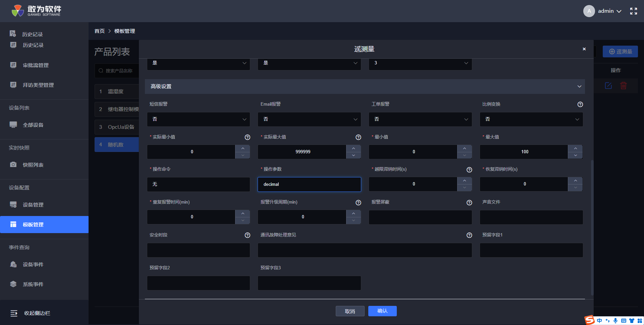Click the edit pencil icon under 操作
This screenshot has height=325, width=644.
pos(608,86)
